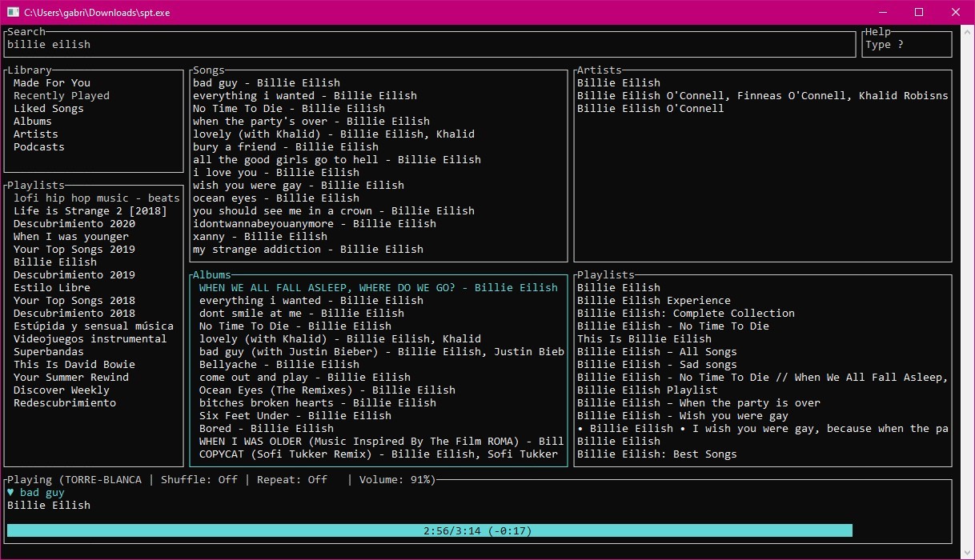975x560 pixels.
Task: Click the Volume: 91% status text
Action: tap(395, 480)
